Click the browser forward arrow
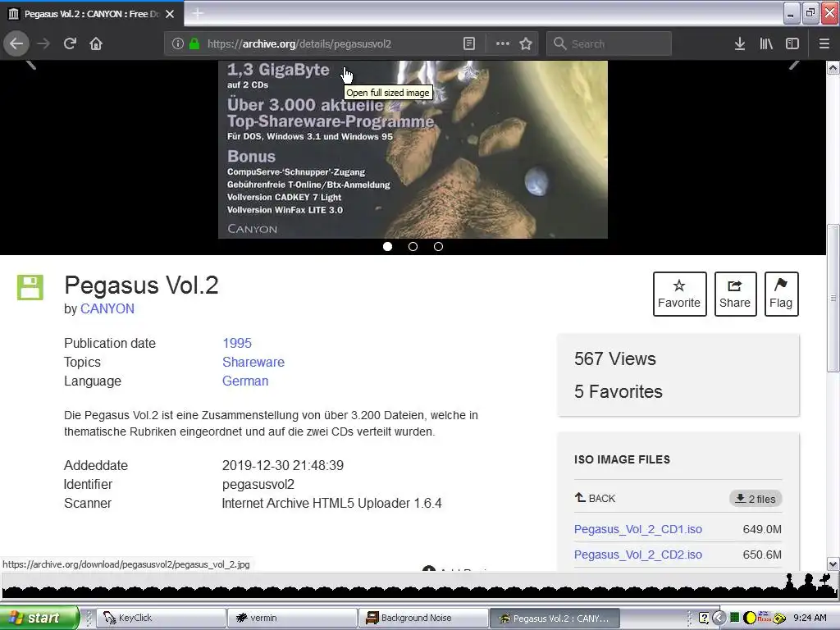 point(43,43)
